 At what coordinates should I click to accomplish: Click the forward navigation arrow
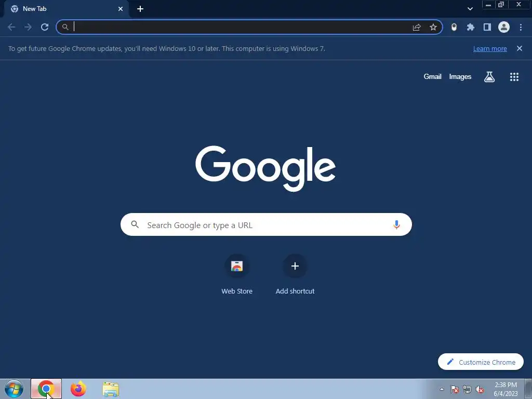click(28, 27)
